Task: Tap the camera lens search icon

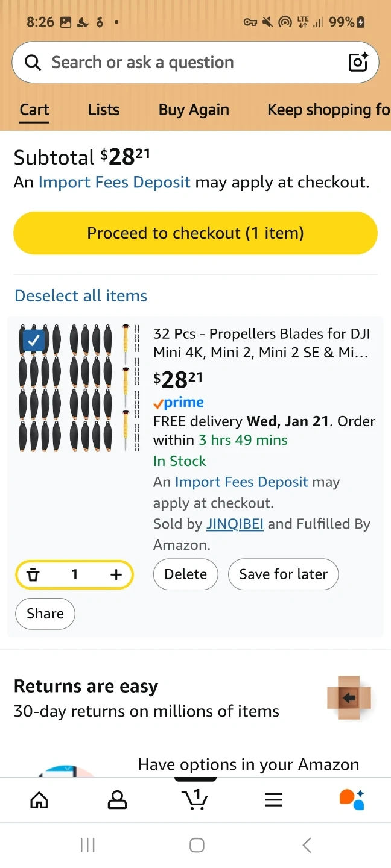Action: click(358, 62)
